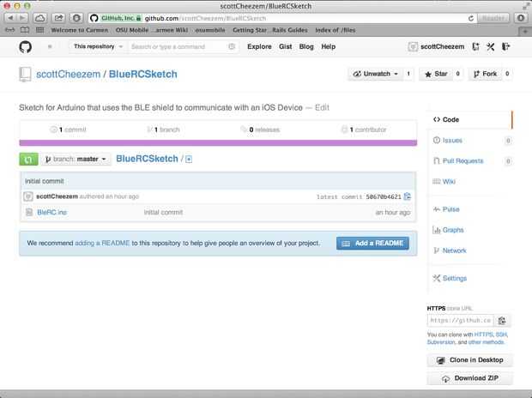532x398 pixels.
Task: View the 1 commit history link
Action: [x=69, y=130]
